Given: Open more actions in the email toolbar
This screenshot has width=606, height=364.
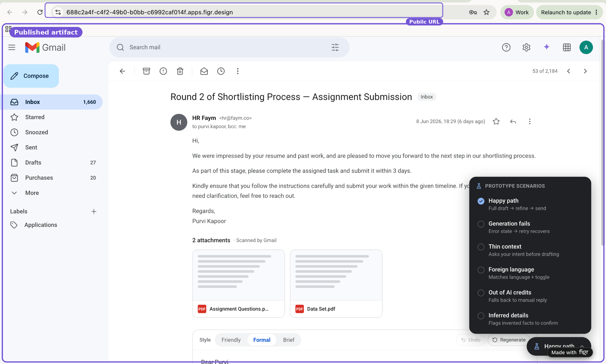Looking at the screenshot, I should (x=238, y=71).
